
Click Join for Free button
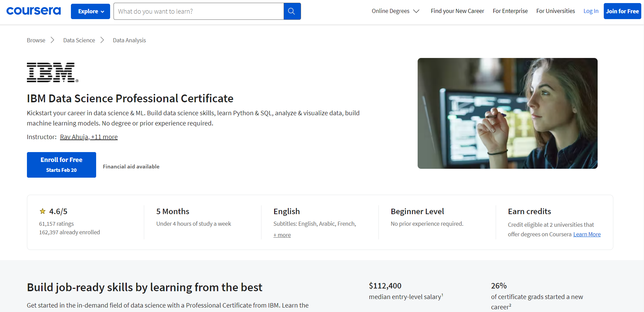[622, 11]
